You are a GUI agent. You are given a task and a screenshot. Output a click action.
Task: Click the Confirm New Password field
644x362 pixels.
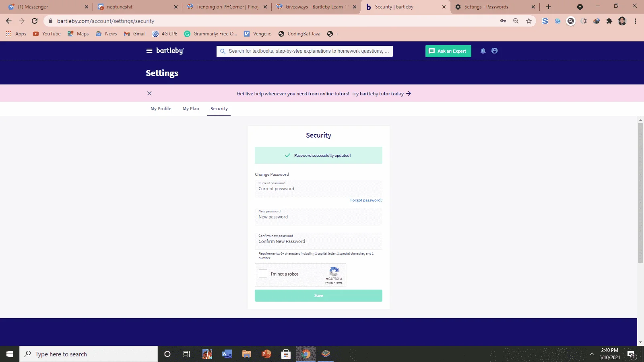pos(318,241)
